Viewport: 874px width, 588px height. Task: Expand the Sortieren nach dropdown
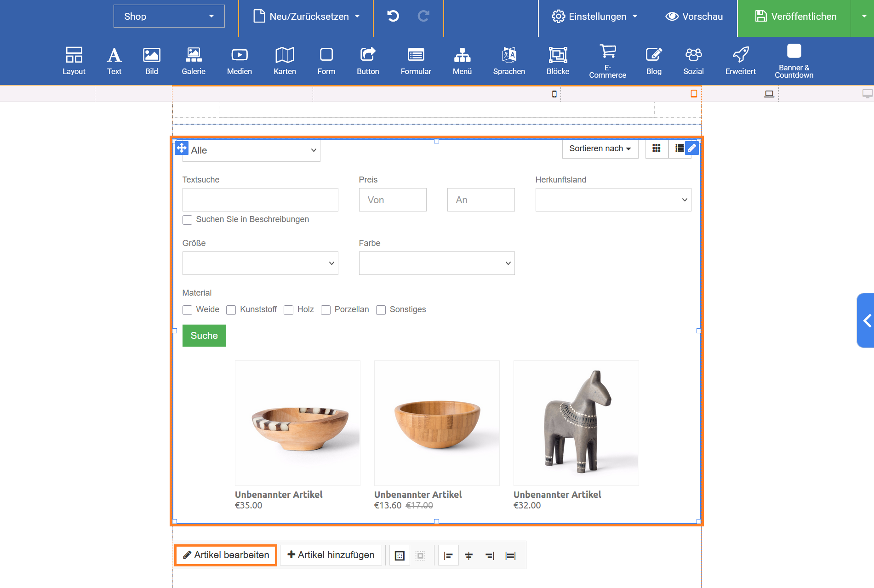pos(600,148)
